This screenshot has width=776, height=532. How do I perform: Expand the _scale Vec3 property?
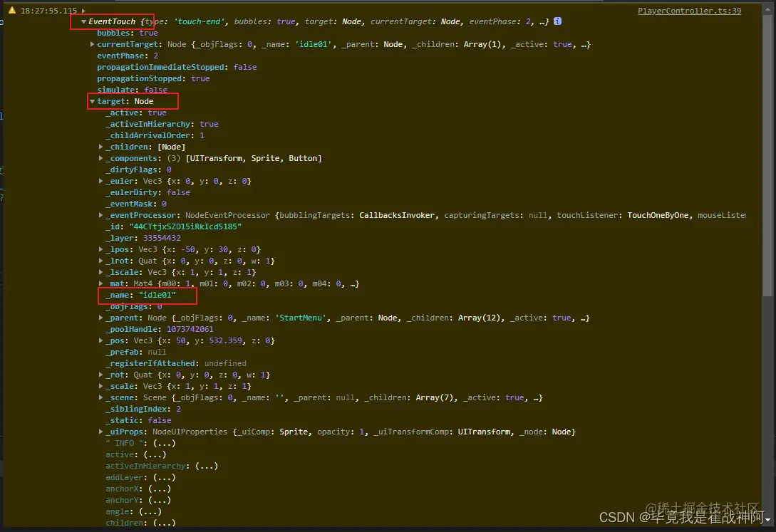[100, 386]
